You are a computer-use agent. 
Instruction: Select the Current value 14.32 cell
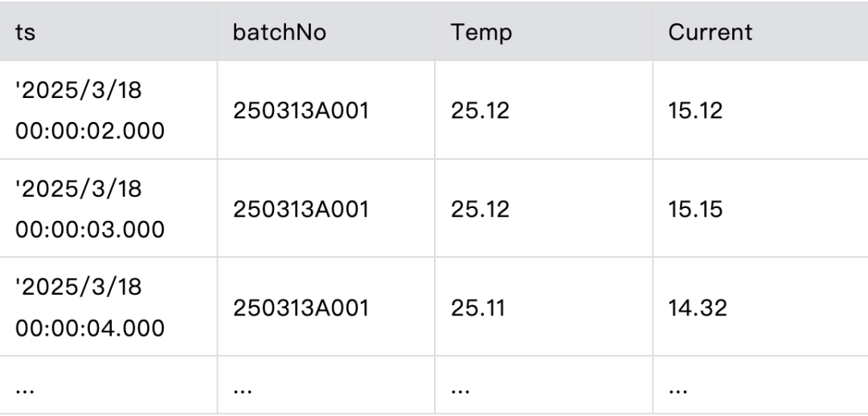(698, 308)
